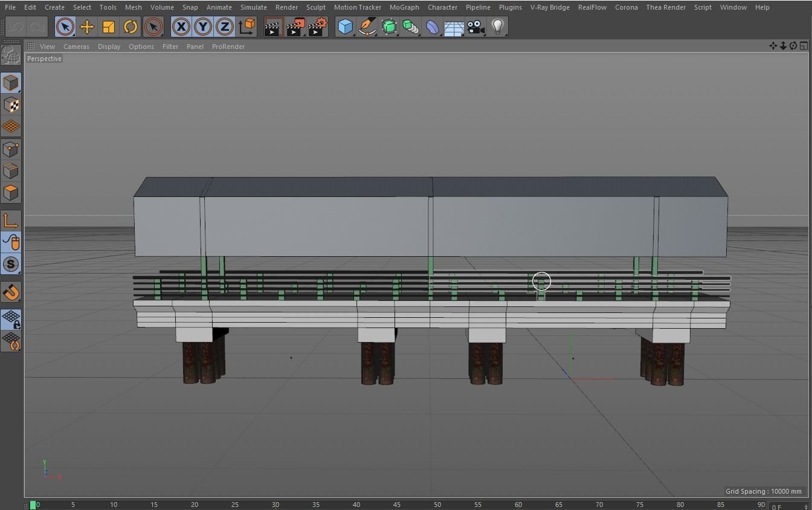Click Render View clapperboard icon

pos(273,27)
